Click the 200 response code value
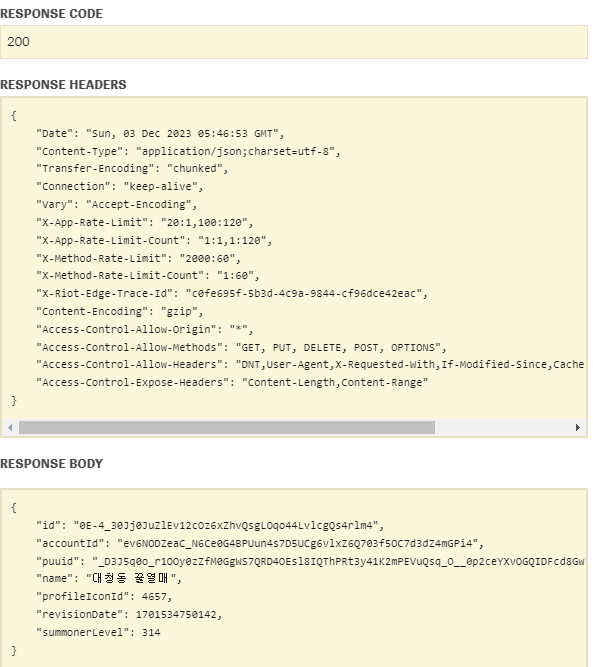This screenshot has height=667, width=593. pos(18,42)
